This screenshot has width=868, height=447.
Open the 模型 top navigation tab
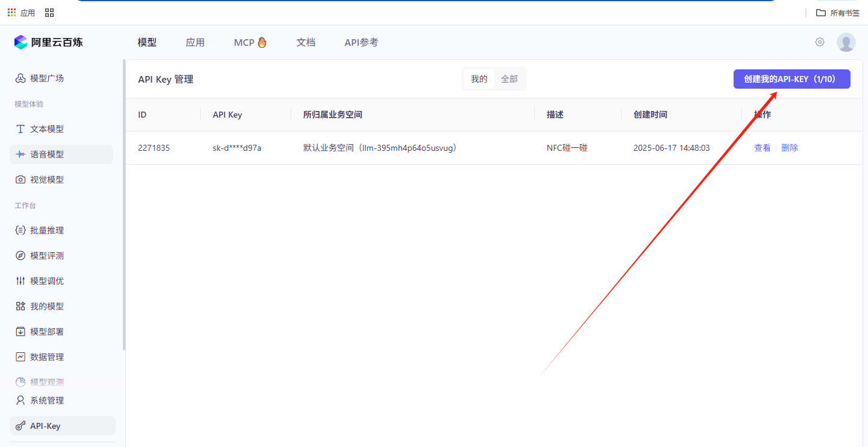(x=147, y=42)
